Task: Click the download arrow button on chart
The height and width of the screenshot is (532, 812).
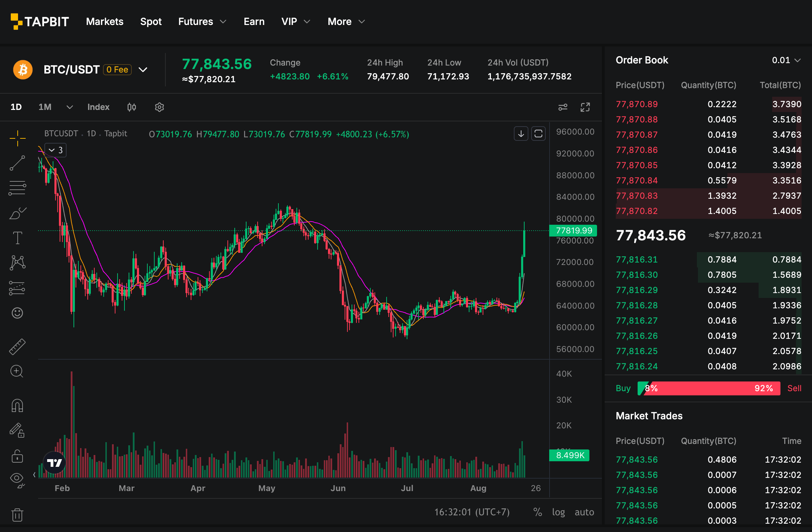Action: coord(521,134)
